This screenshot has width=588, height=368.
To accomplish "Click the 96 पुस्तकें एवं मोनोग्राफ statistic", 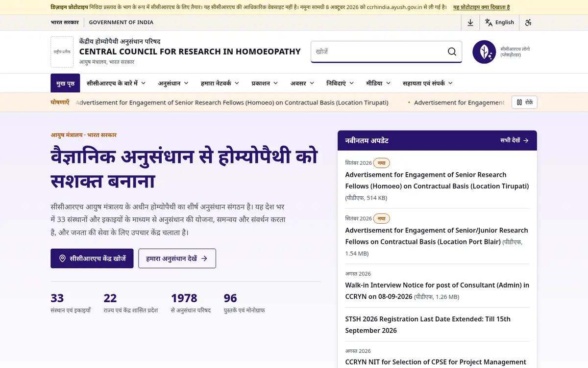I will (244, 303).
